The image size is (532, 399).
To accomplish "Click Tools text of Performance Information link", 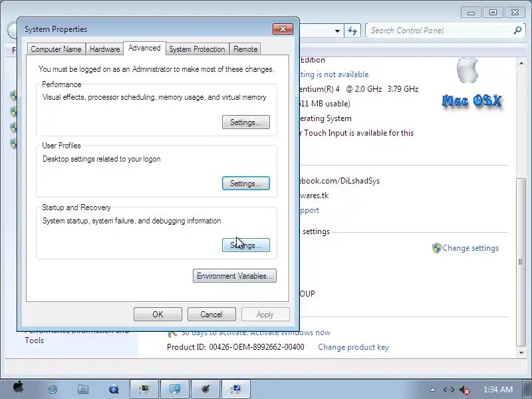I will (35, 340).
